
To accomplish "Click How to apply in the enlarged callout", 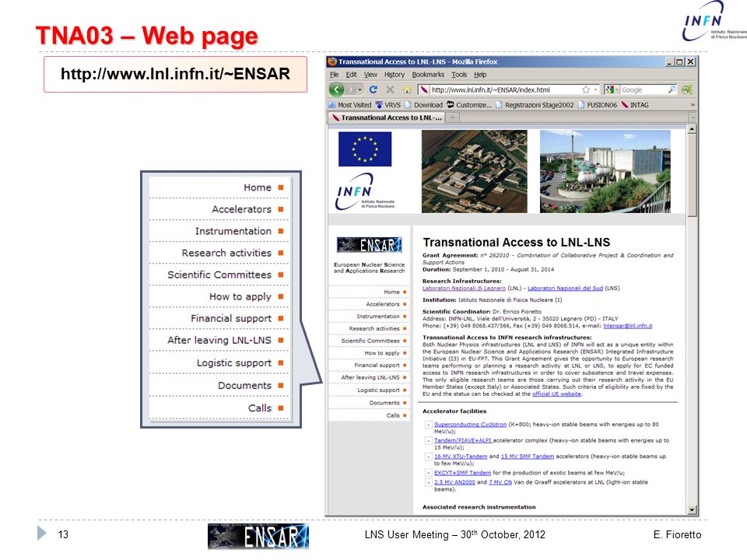I will coord(240,296).
